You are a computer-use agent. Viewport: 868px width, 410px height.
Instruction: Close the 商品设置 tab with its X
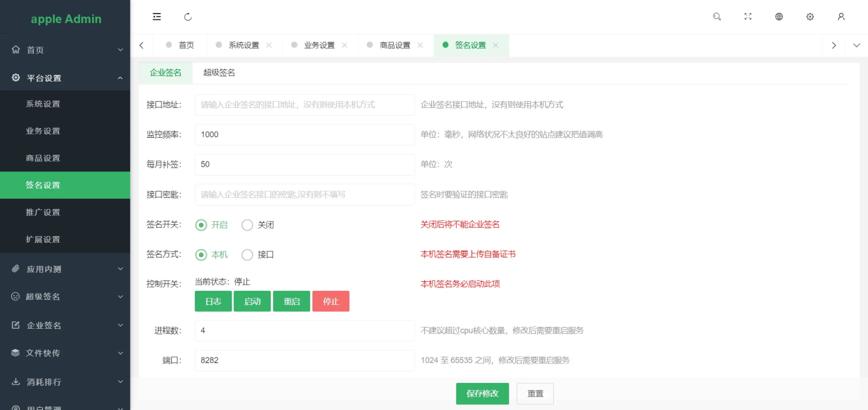[x=420, y=46]
